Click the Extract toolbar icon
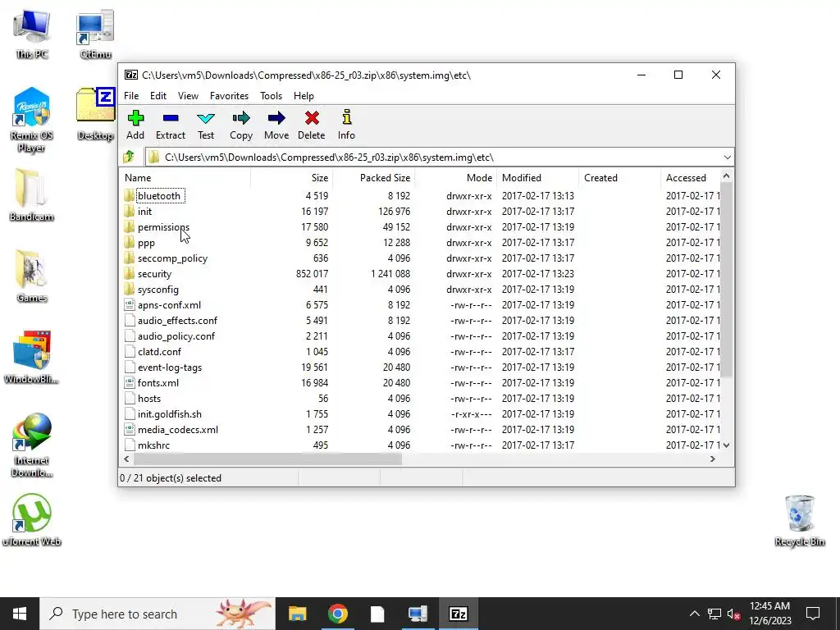This screenshot has width=840, height=630. [x=171, y=125]
